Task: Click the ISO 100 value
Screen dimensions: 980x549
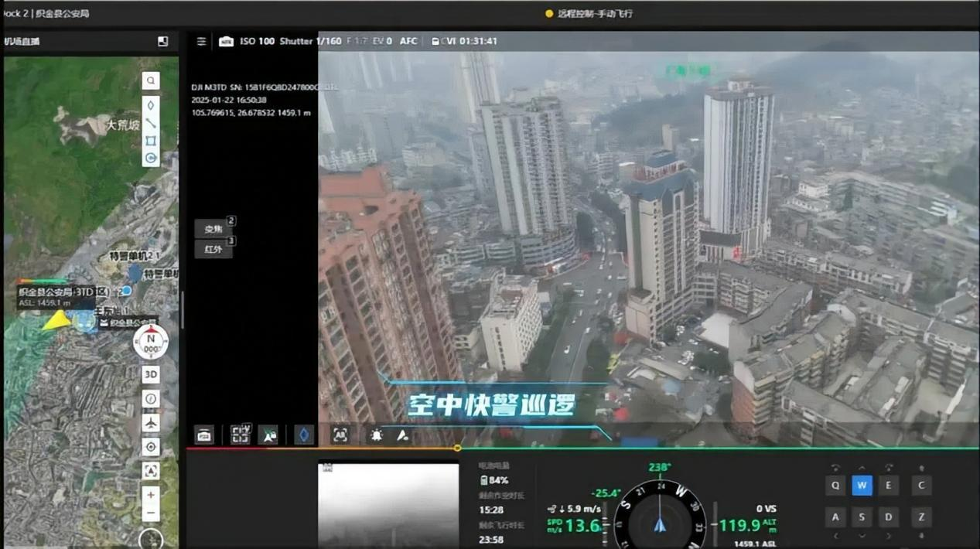Action: click(257, 41)
